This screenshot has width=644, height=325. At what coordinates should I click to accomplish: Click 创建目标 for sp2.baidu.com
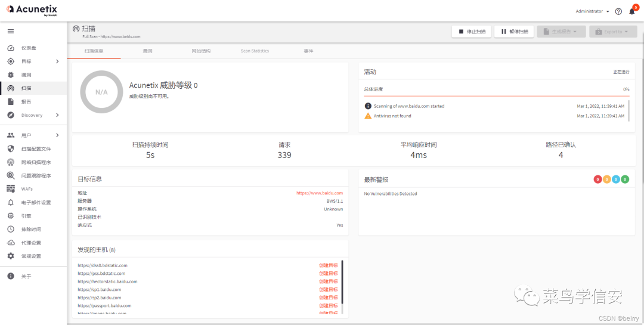pyautogui.click(x=329, y=298)
